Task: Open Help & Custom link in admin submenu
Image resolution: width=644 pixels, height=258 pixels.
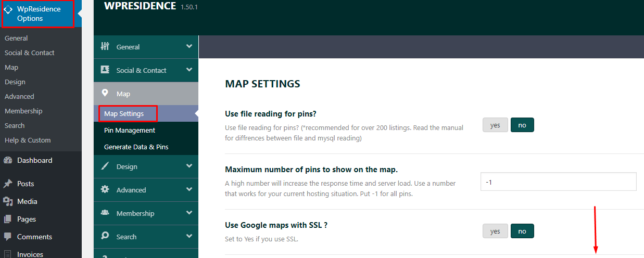Action: 28,140
